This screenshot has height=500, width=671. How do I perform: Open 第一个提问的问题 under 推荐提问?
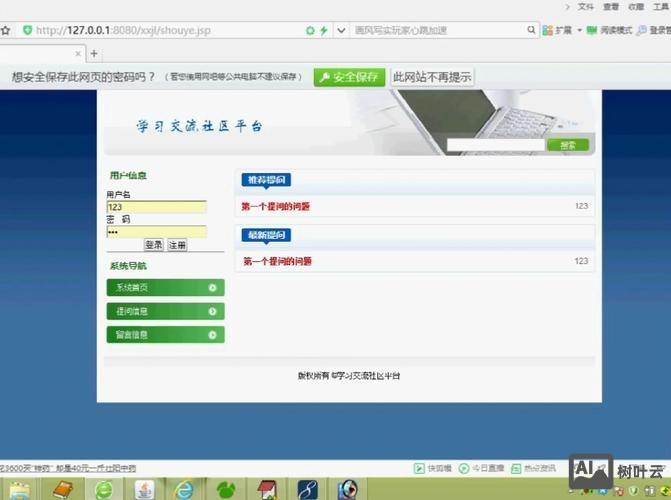pos(276,207)
